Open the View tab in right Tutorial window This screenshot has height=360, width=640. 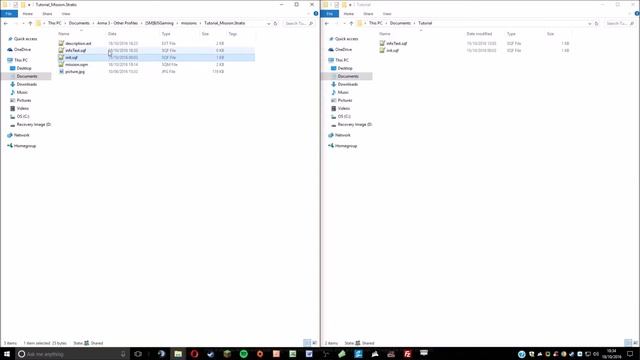[x=387, y=14]
